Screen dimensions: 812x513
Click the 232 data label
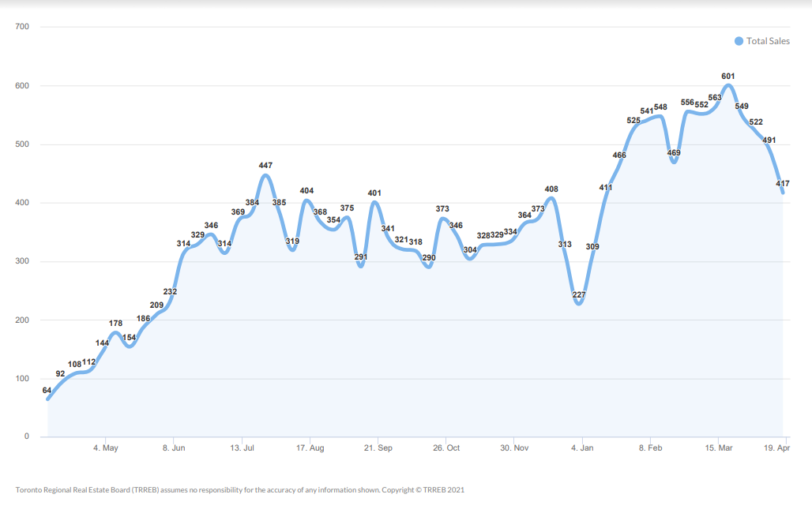(170, 291)
